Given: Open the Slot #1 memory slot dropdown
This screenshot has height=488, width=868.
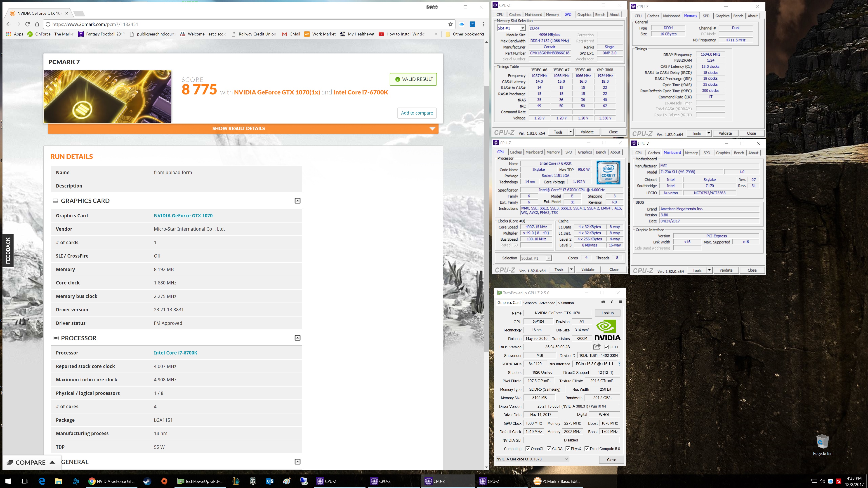Looking at the screenshot, I should (x=511, y=28).
